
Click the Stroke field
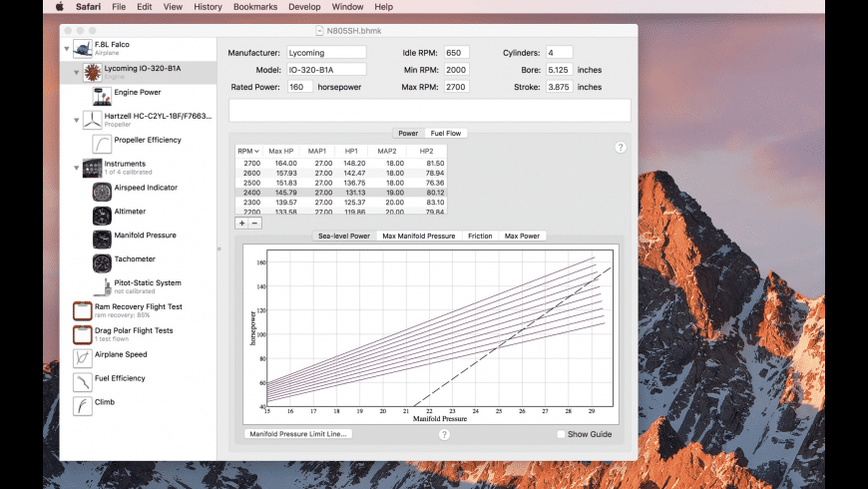(x=559, y=87)
